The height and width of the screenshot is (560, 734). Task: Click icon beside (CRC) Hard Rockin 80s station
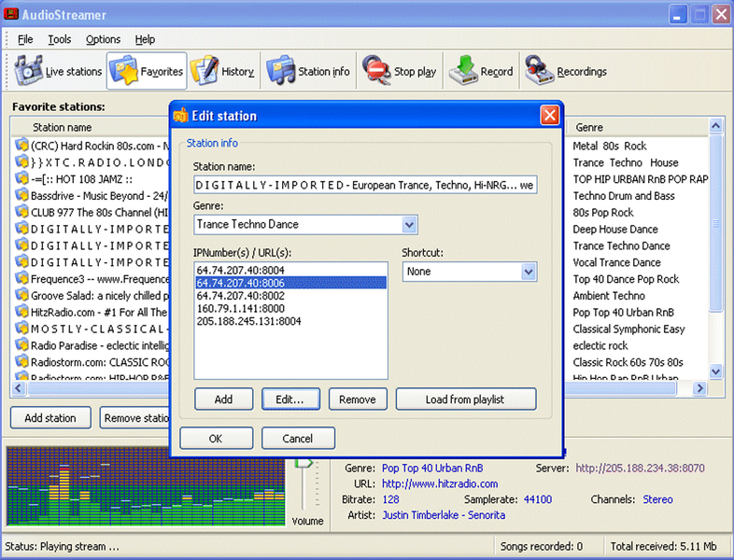click(x=21, y=145)
